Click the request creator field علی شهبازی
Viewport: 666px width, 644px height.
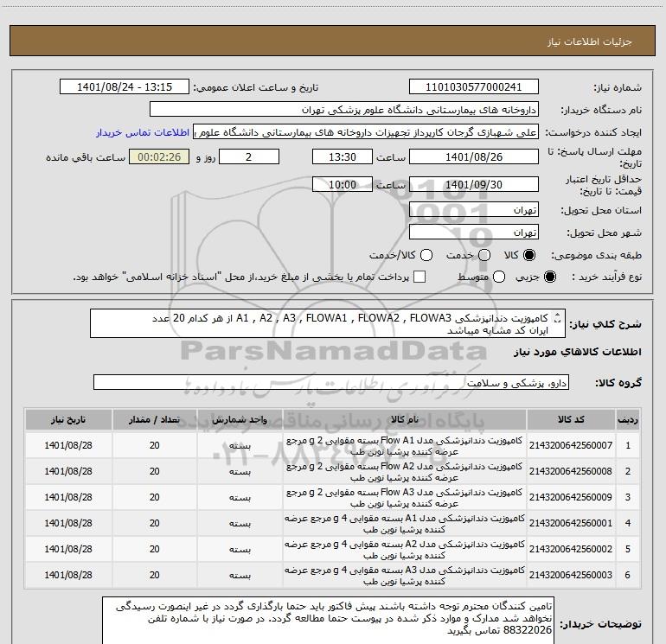[366, 132]
